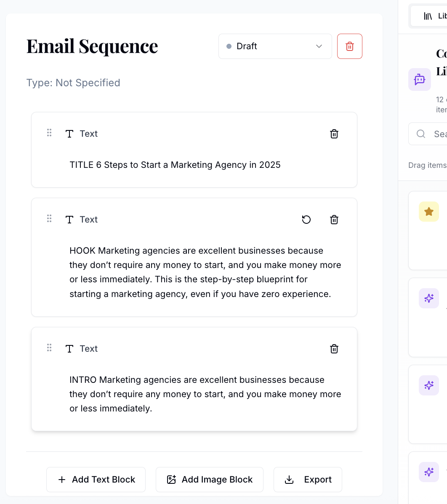
Task: Export the email sequence
Action: pyautogui.click(x=308, y=480)
